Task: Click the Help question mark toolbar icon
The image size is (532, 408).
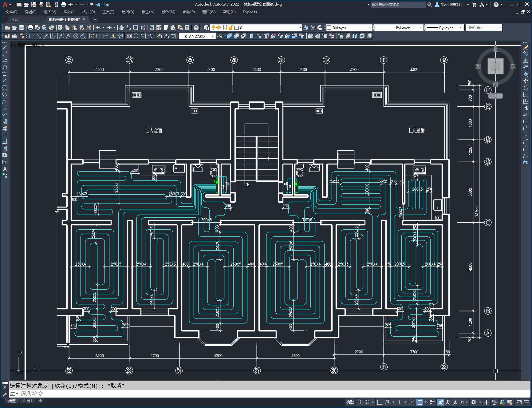Action: [x=196, y=28]
